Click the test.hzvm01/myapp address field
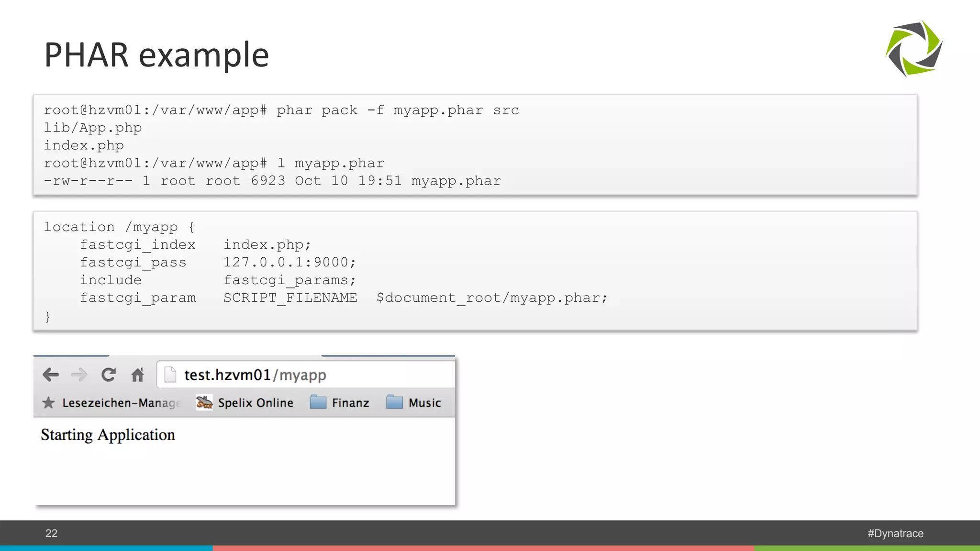This screenshot has width=980, height=551. pos(306,375)
